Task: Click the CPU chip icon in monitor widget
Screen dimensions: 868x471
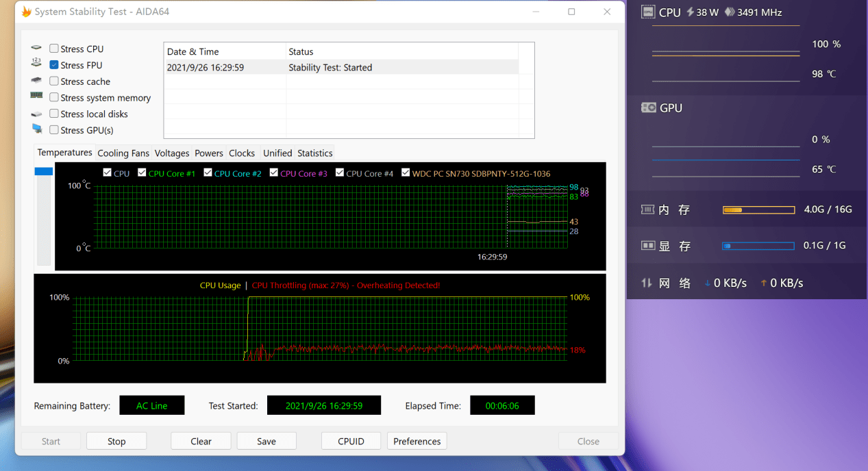Action: 648,12
